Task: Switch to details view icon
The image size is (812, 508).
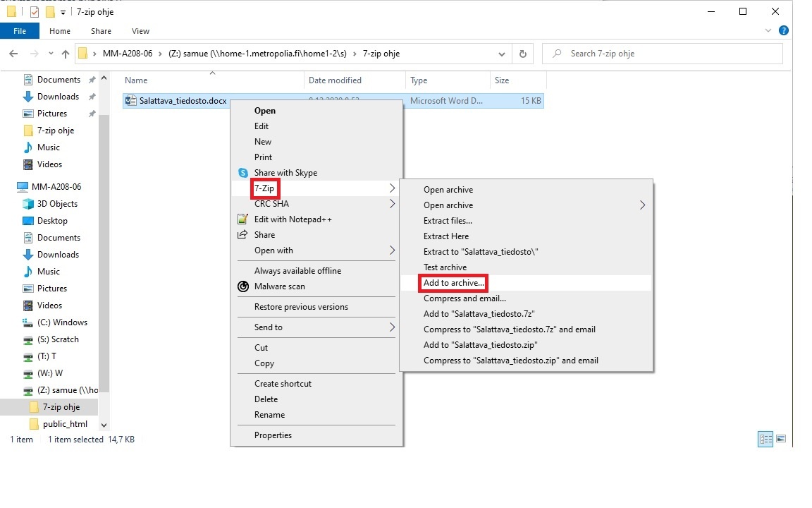Action: 766,439
